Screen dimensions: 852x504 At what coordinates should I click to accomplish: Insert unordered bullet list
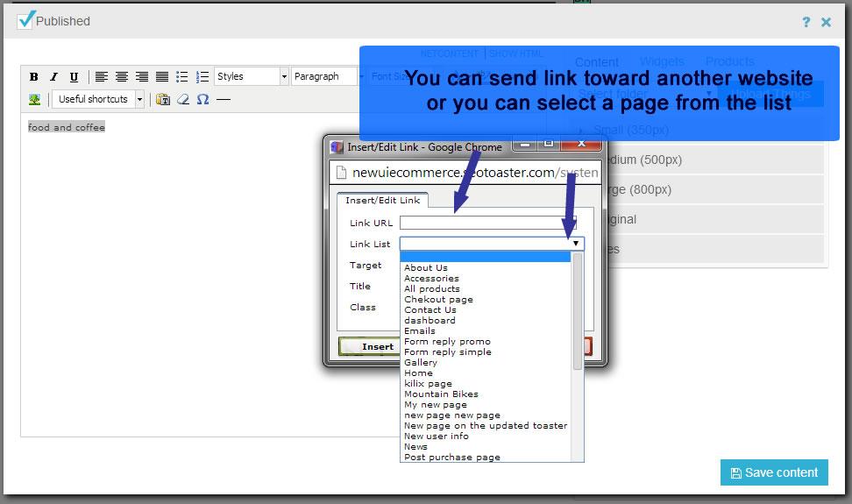(182, 76)
